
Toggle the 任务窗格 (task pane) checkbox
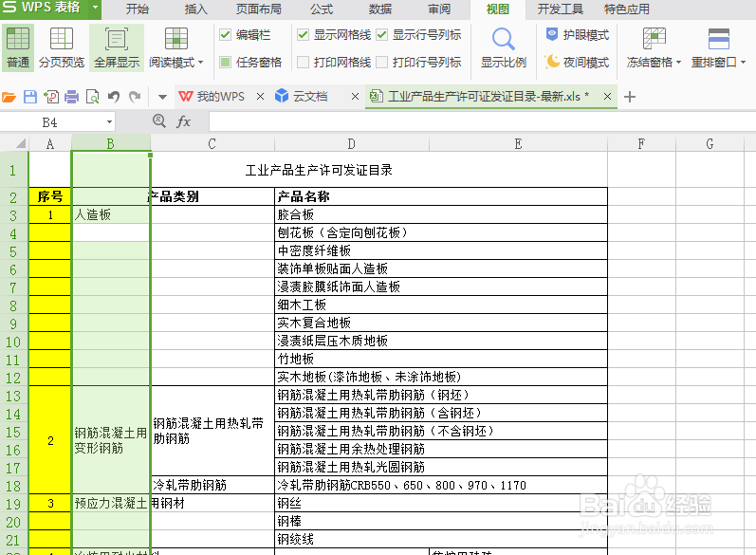pyautogui.click(x=225, y=63)
